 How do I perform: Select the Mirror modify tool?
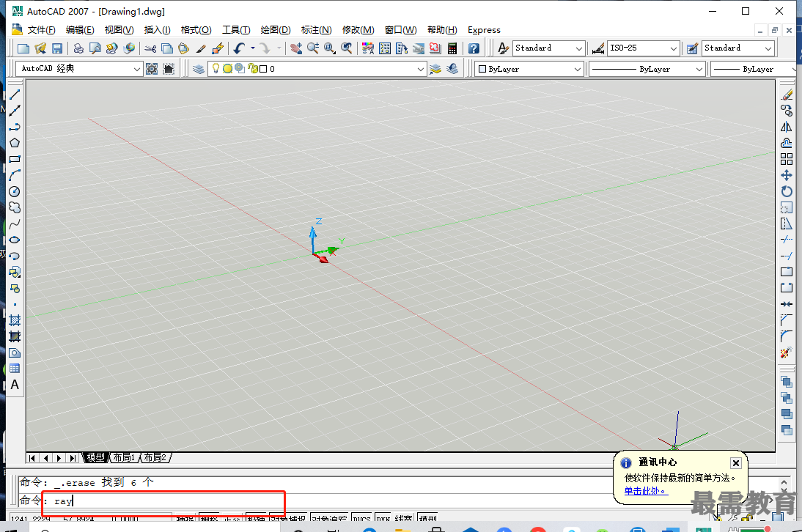pos(787,127)
